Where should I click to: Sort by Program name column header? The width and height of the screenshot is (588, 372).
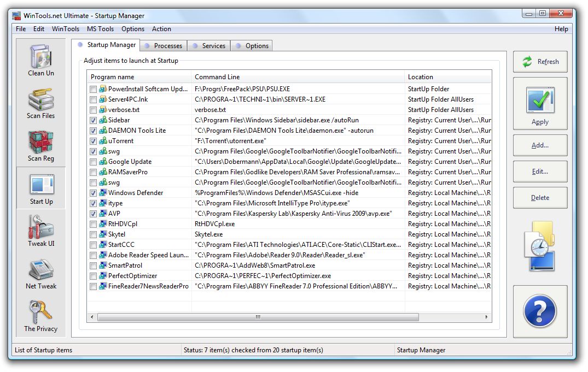click(x=139, y=77)
